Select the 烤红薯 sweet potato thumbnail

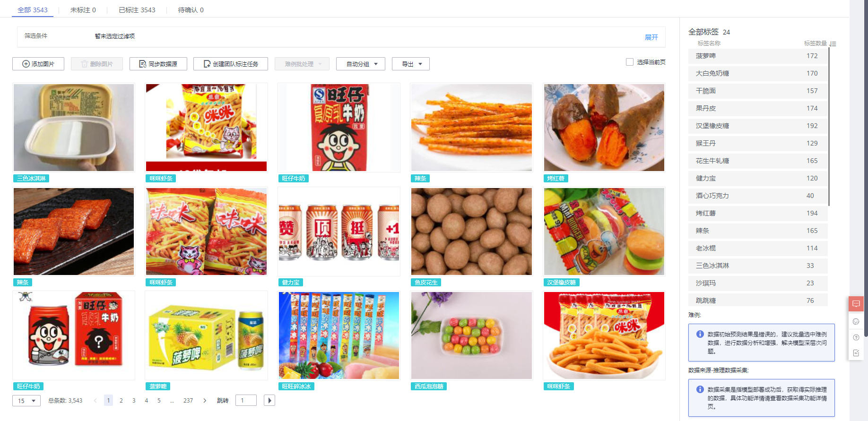point(604,128)
